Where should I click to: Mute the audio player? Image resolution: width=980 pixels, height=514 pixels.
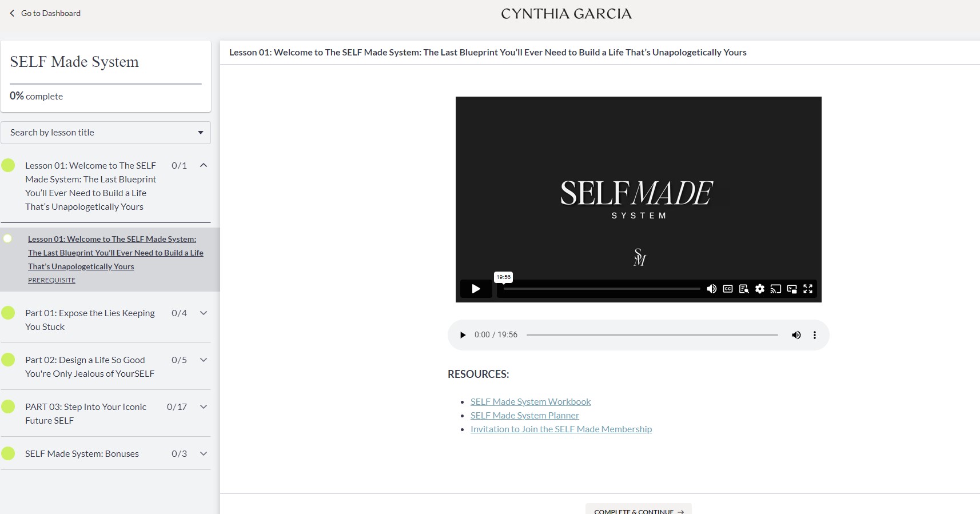(796, 335)
